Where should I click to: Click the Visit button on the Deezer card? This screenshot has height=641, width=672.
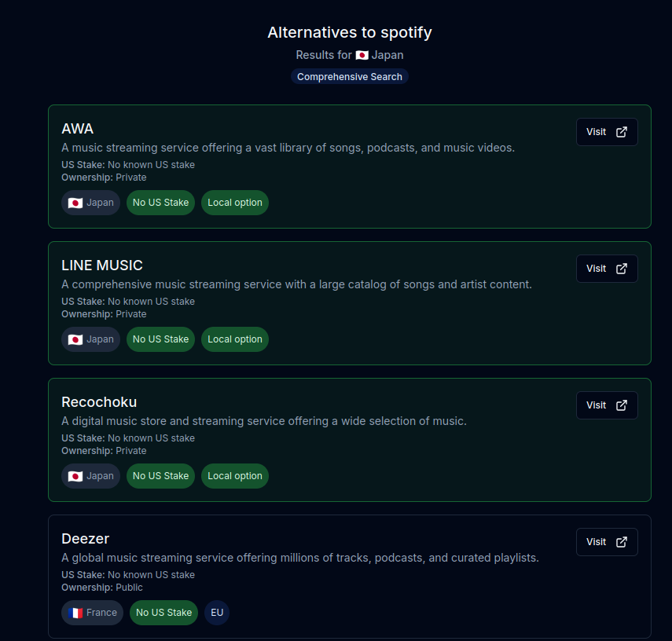click(607, 541)
